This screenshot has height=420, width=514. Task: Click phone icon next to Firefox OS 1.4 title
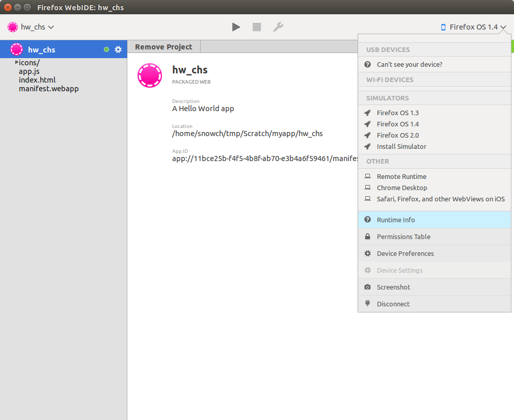pyautogui.click(x=443, y=27)
